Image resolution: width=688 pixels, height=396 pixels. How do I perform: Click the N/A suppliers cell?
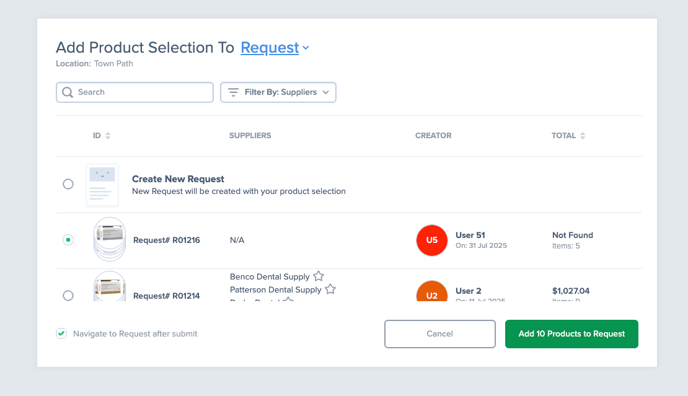[x=237, y=240]
